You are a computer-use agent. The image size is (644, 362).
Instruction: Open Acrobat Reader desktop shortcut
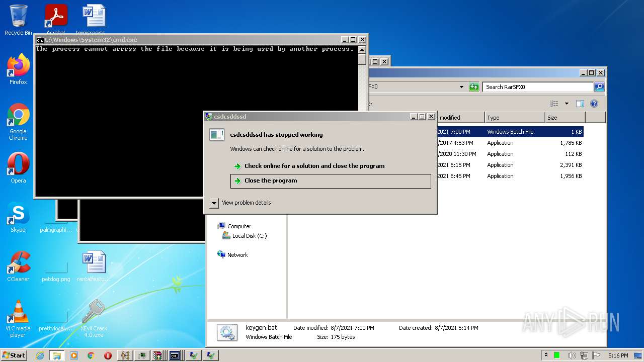coord(56,20)
